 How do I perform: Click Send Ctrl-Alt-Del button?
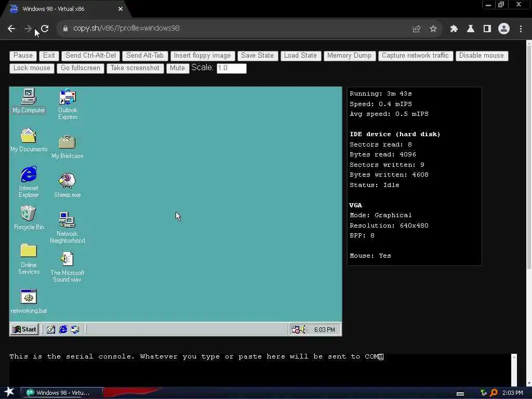tap(90, 56)
